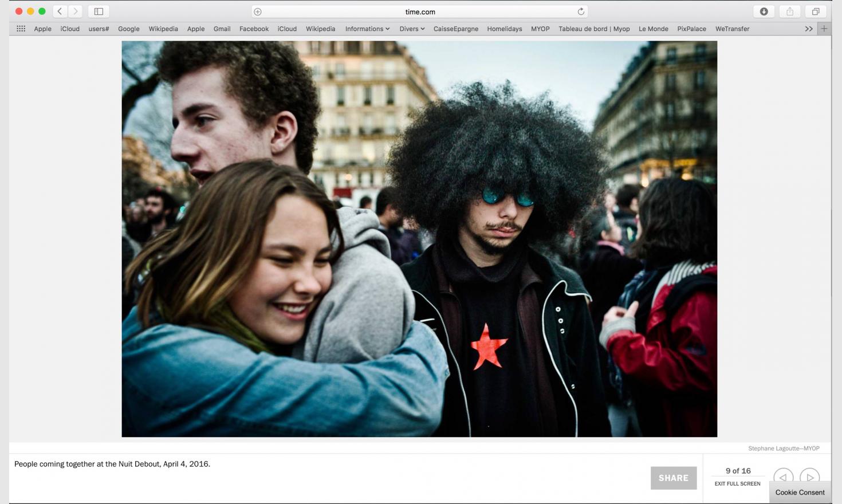The width and height of the screenshot is (842, 504).
Task: Open the Favorites grid icon
Action: click(21, 29)
